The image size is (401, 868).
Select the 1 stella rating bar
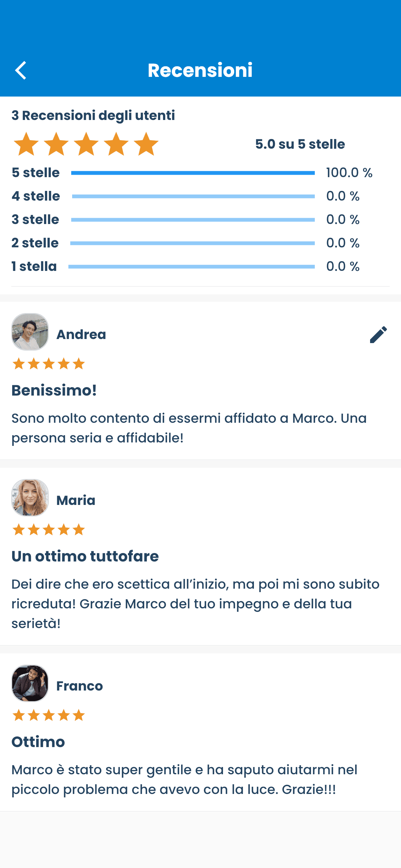[x=191, y=267]
